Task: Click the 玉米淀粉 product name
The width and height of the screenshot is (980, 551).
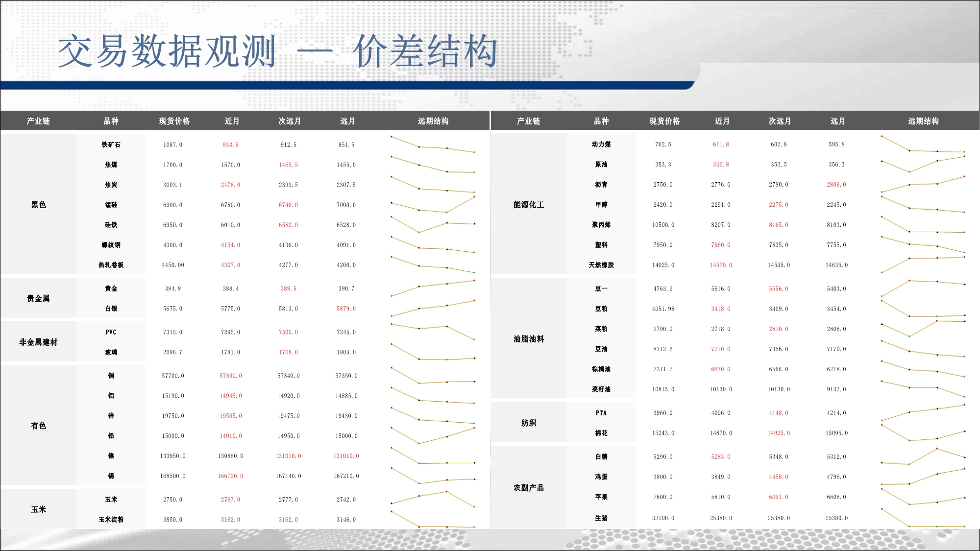Action: 111,520
